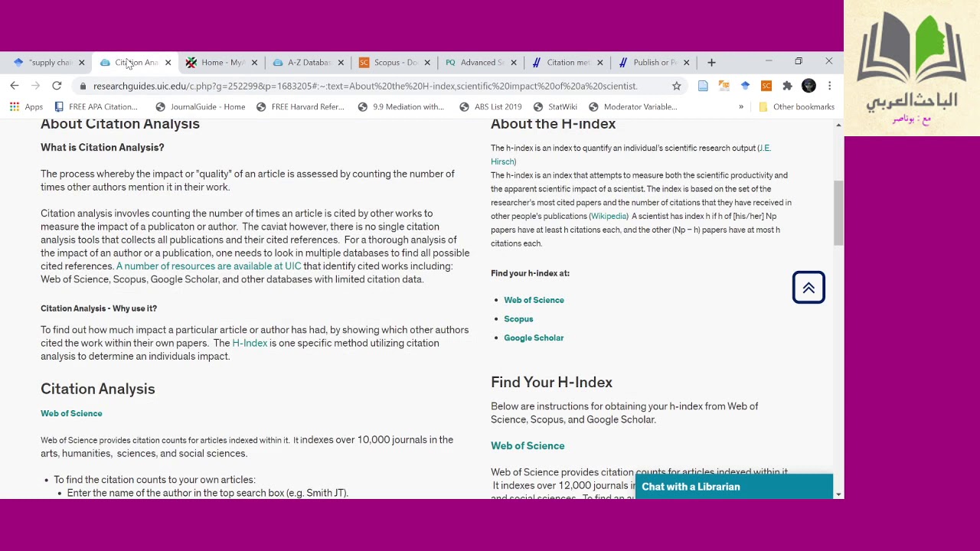
Task: Click the scrollbar up arrow
Action: [x=838, y=124]
